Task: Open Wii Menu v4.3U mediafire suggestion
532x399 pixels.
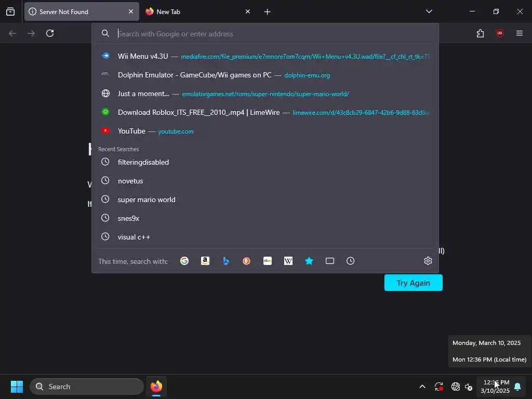Action: (265, 56)
